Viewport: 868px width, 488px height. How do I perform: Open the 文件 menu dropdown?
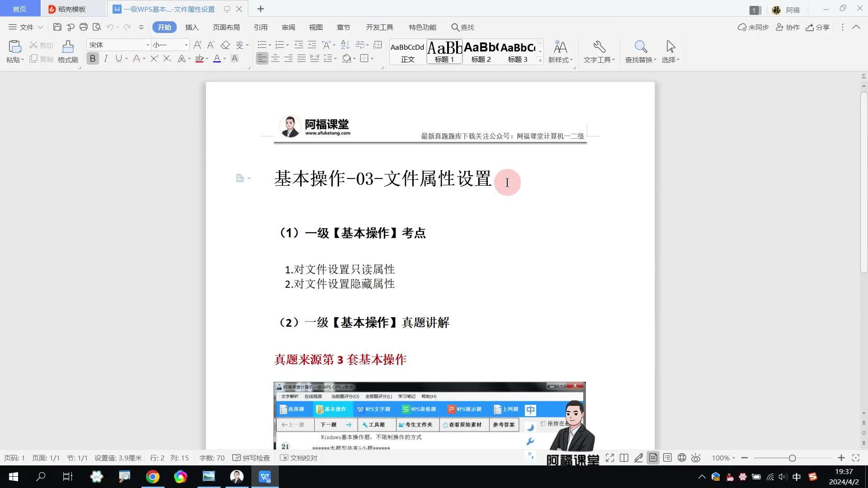(26, 27)
